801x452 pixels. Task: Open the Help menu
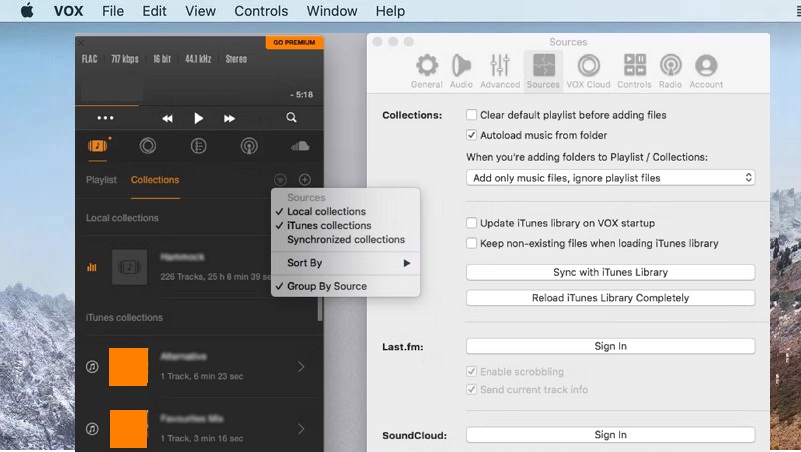click(390, 11)
